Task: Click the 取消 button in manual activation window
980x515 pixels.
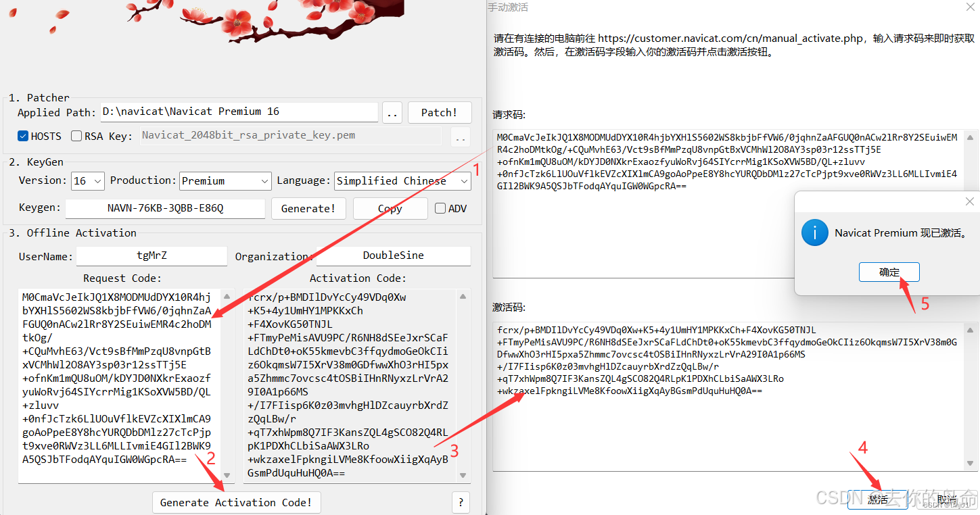Action: 947,500
